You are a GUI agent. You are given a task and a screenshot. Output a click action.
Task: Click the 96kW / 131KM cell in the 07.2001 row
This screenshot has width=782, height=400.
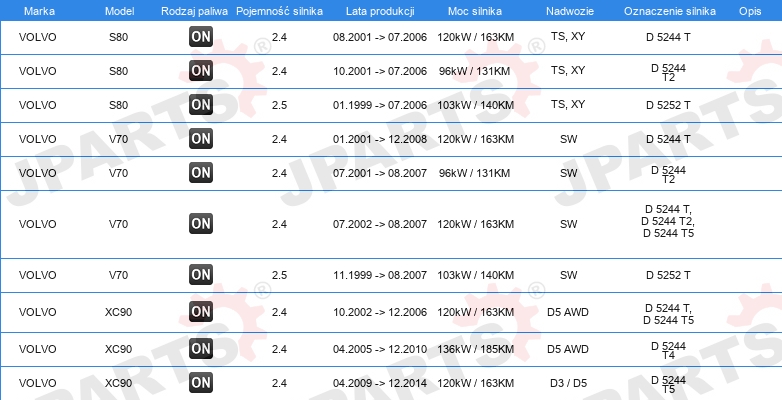click(474, 173)
